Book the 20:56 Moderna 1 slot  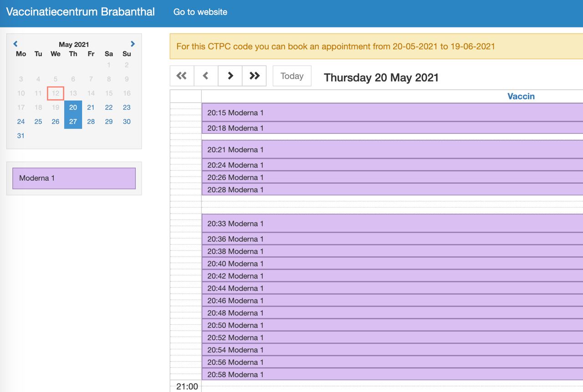coord(392,362)
